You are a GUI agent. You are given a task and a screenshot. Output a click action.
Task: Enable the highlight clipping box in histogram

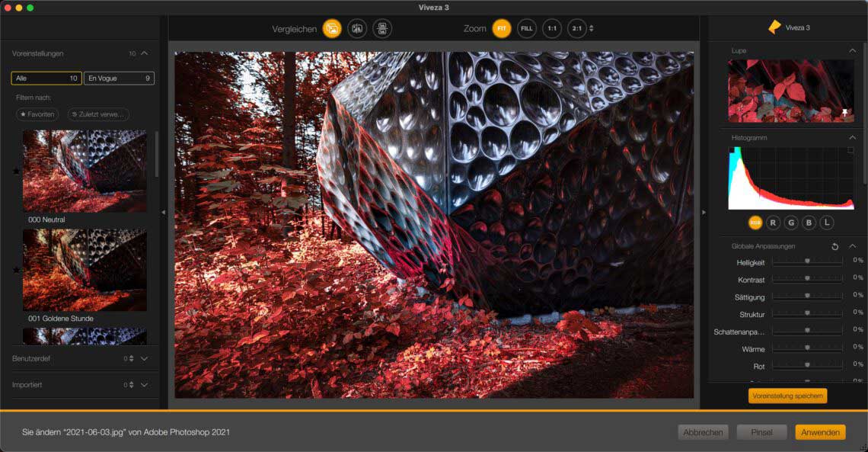pos(850,150)
